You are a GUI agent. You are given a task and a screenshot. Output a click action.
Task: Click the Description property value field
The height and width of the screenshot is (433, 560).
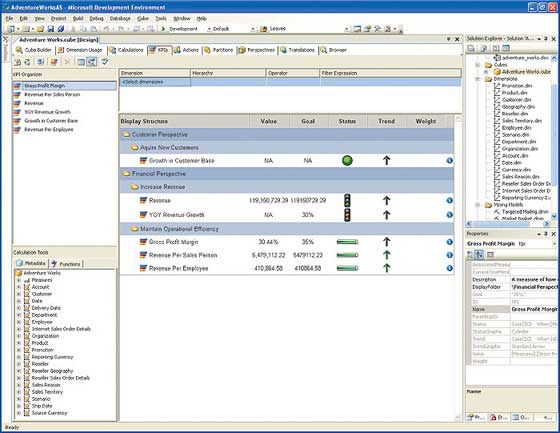coord(534,280)
